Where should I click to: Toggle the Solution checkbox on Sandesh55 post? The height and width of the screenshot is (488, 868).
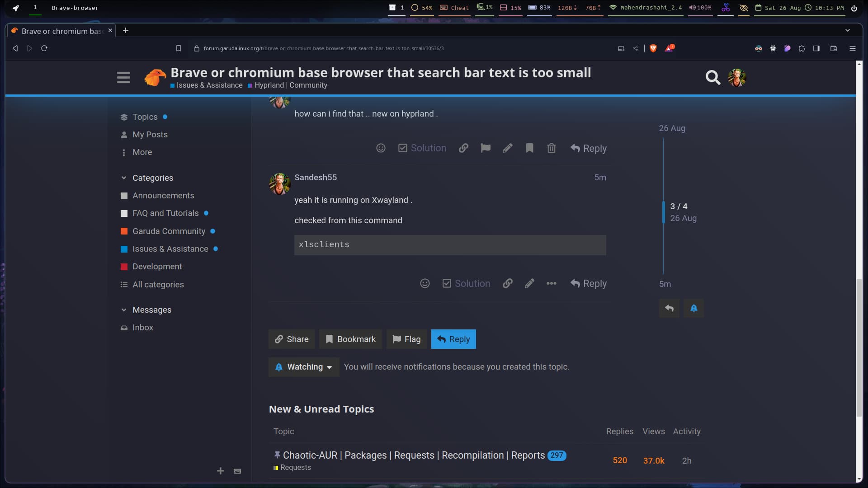[467, 283]
